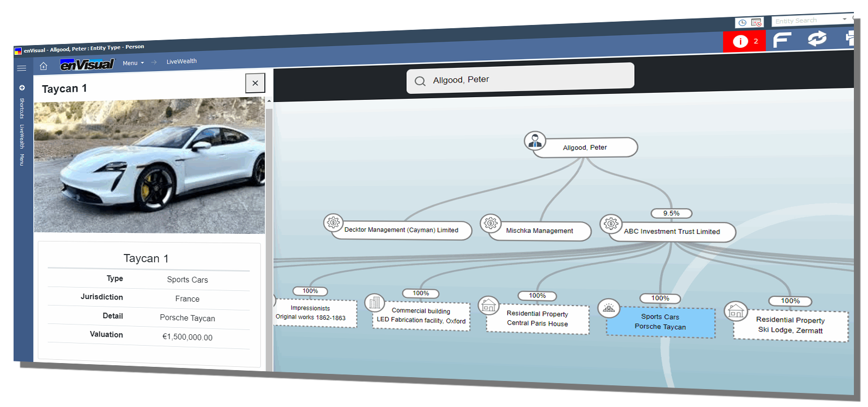Select the Commercial building LED Fabrication node

coord(421,316)
